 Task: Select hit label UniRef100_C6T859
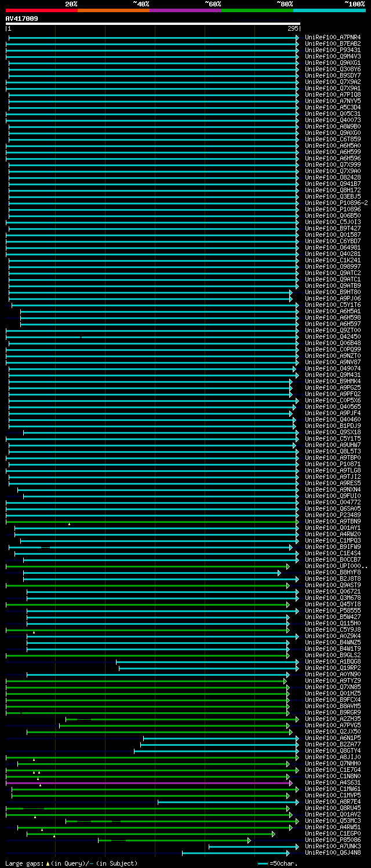[x=333, y=139]
